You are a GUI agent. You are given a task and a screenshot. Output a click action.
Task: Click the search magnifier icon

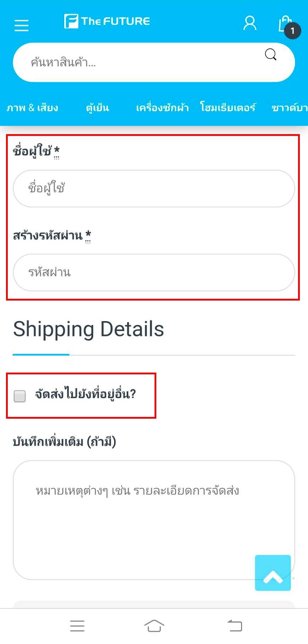coord(271,55)
